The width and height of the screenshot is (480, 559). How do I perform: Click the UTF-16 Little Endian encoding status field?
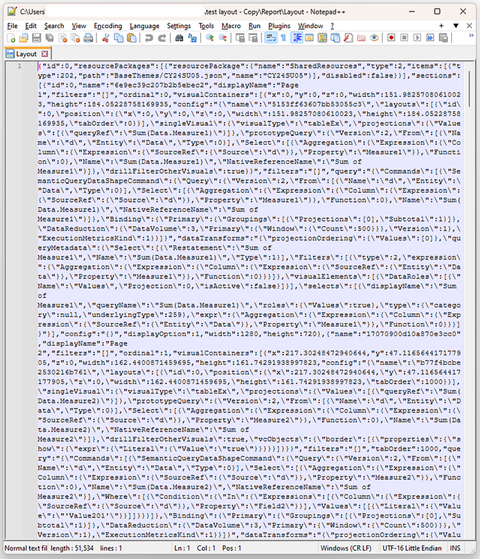coord(412,548)
